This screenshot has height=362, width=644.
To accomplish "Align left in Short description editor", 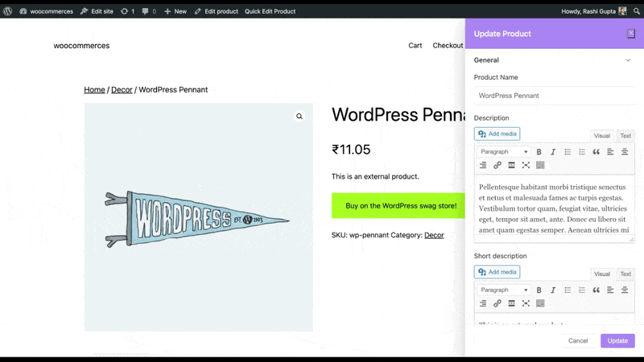I will (x=610, y=290).
